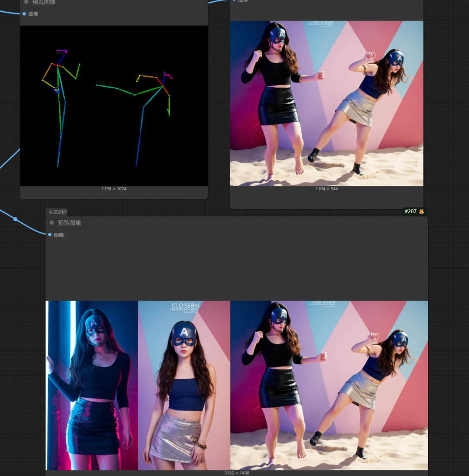The image size is (469, 476).
Task: Click the 图像 input port dot on bottom node
Action: tap(50, 235)
